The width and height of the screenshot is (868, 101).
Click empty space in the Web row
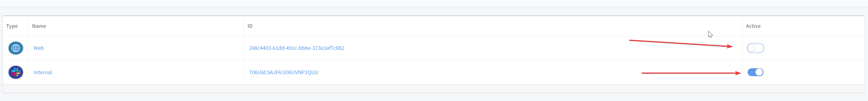tap(472, 48)
